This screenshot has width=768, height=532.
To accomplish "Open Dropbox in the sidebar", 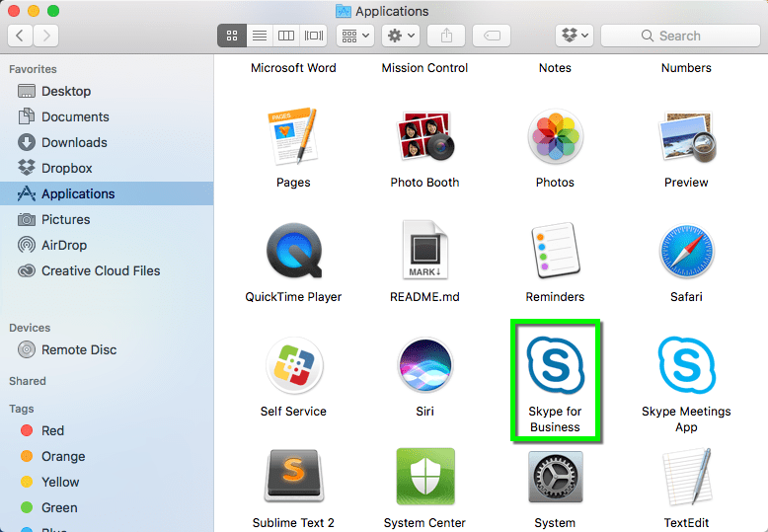I will click(107, 168).
